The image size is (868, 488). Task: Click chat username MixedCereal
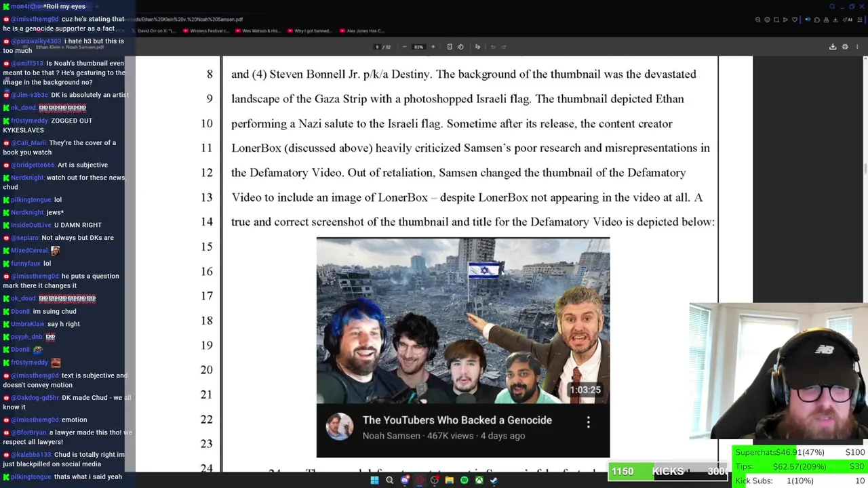click(x=29, y=251)
